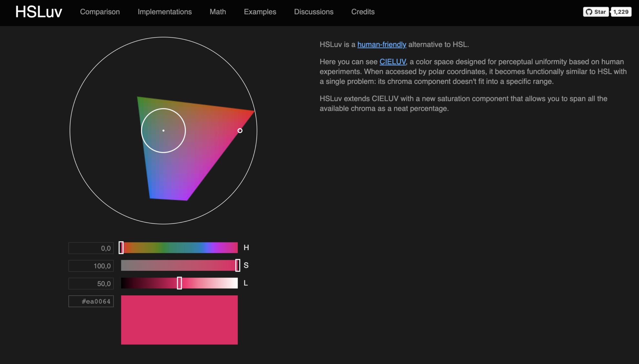Screen dimensions: 639x364
Task: Click the GitHub octocat icon
Action: (x=590, y=12)
